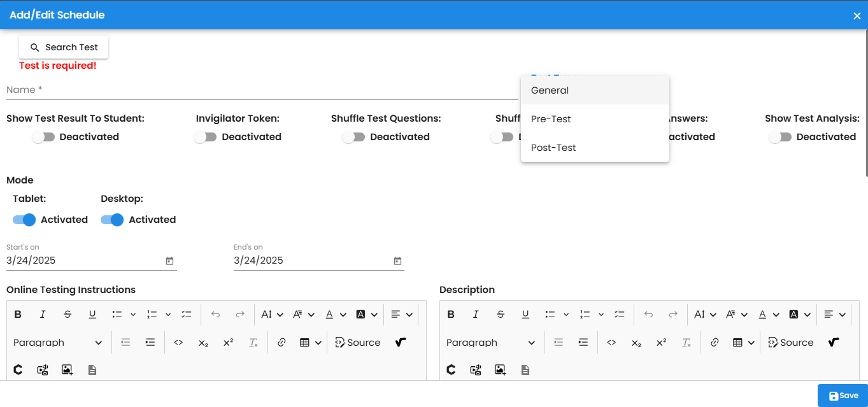Turn off Desktop mode switch

[112, 220]
